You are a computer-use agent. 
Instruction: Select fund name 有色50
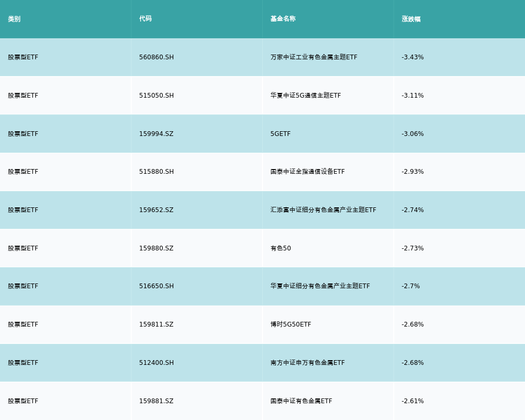pos(280,248)
